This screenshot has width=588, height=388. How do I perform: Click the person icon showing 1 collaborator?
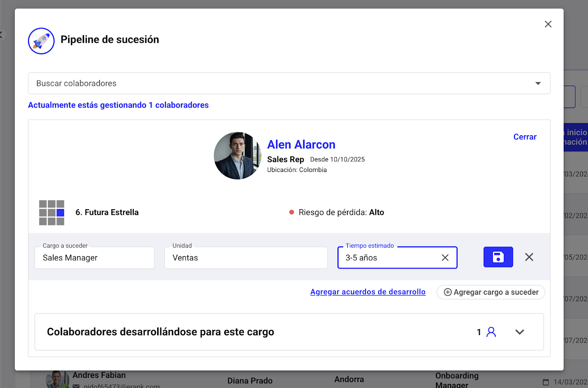[x=491, y=332]
